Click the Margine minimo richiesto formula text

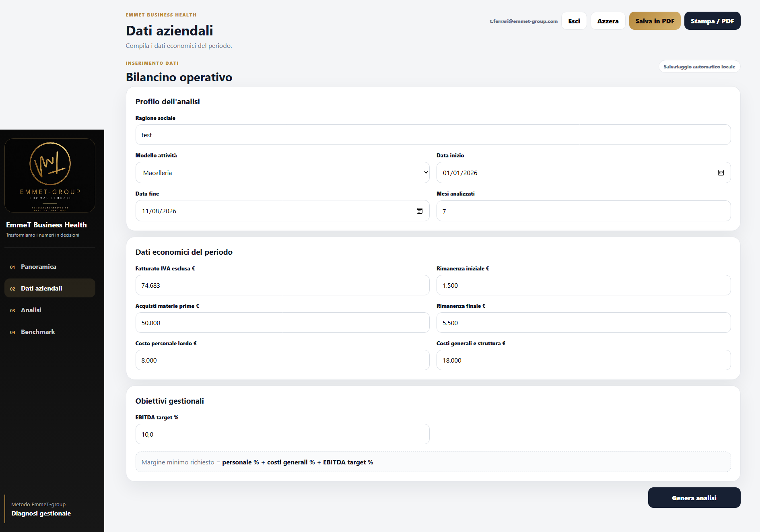tap(257, 462)
